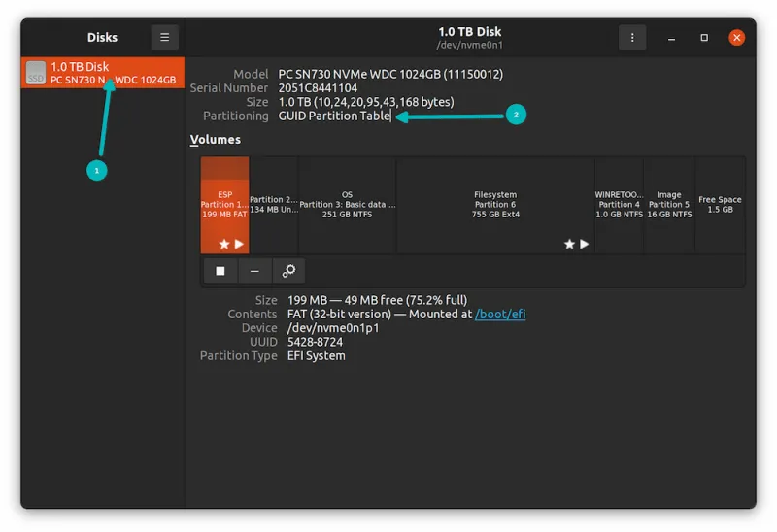
Task: Select the WINRETOOLS Partition 4 volume
Action: (619, 205)
